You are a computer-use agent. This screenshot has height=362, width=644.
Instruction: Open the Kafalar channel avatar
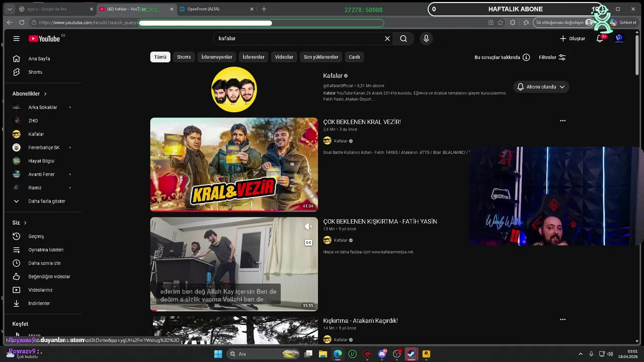click(234, 89)
